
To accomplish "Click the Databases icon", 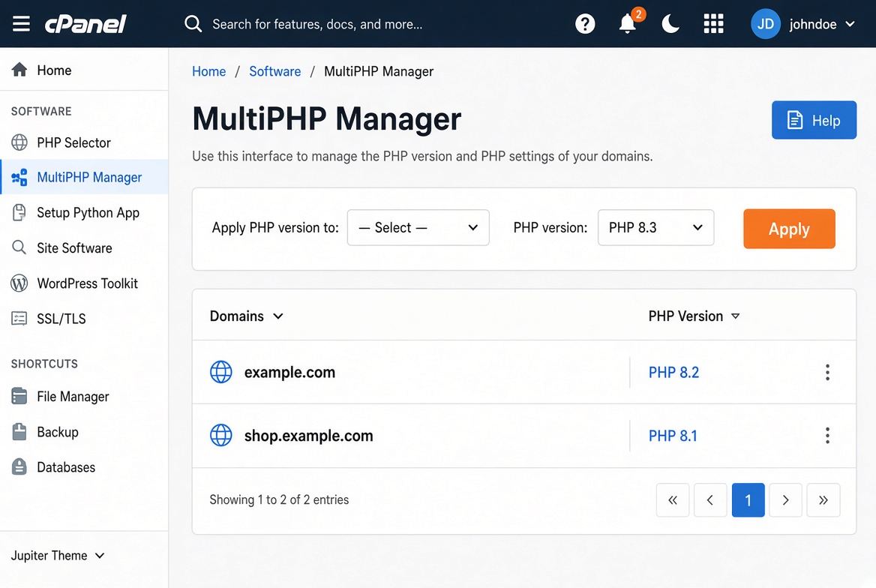I will point(19,466).
